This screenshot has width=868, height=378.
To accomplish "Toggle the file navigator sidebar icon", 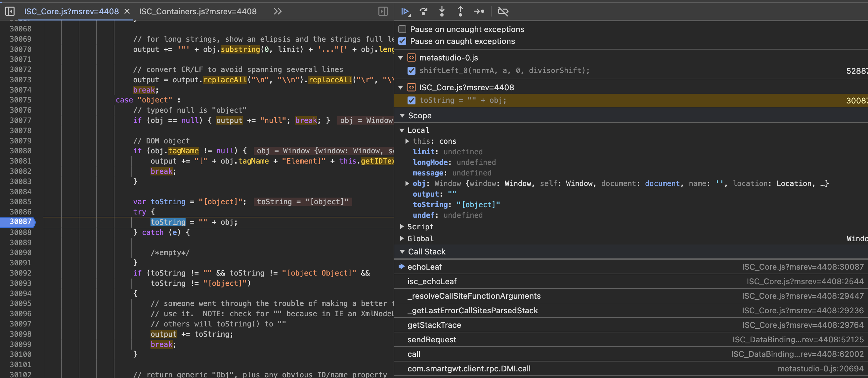I will 10,12.
